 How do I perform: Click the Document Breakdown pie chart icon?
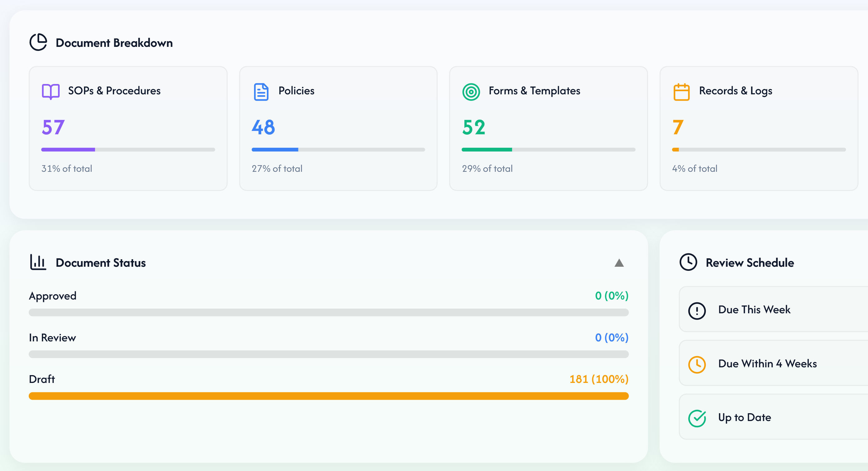click(x=38, y=42)
